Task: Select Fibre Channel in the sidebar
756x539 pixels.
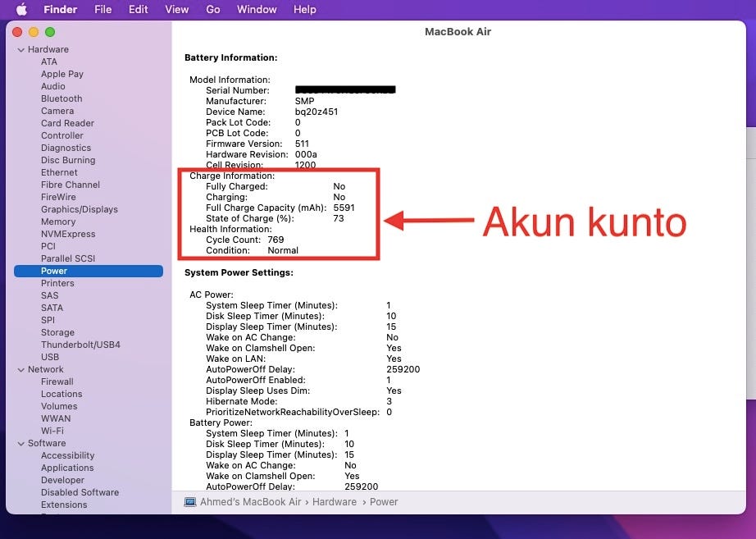Action: pos(71,185)
